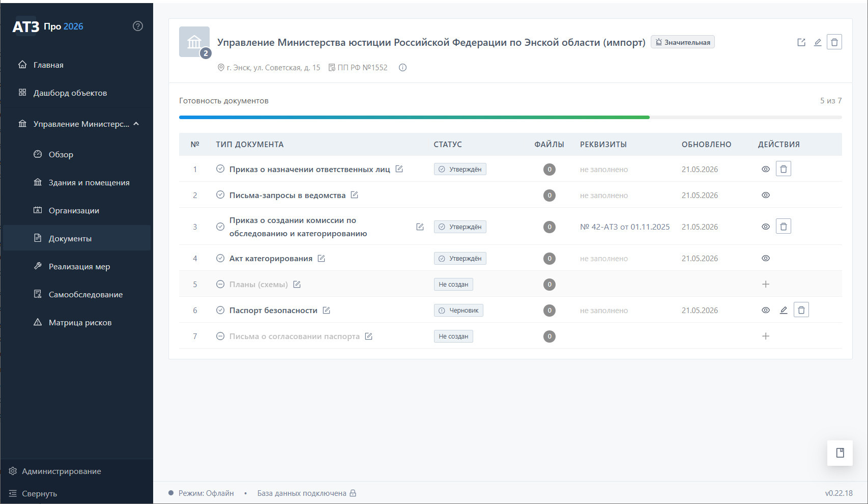
Task: Open the 'Черновик' status of 'Паспорт безопасности'
Action: coord(458,310)
